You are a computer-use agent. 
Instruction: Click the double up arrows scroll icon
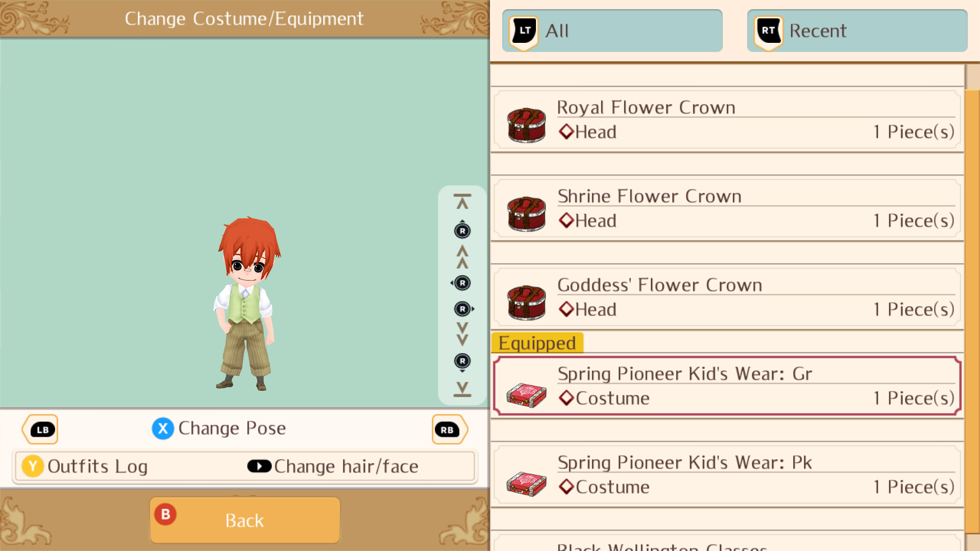pos(462,257)
